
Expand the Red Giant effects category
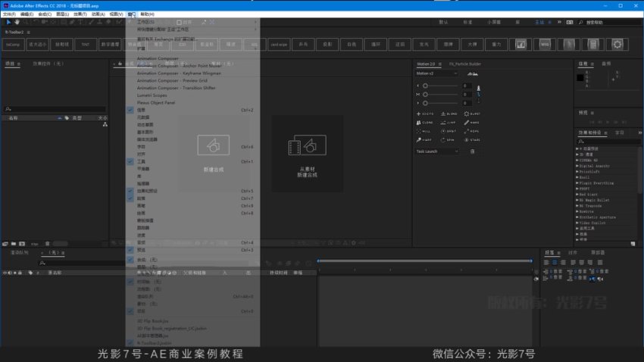[577, 195]
